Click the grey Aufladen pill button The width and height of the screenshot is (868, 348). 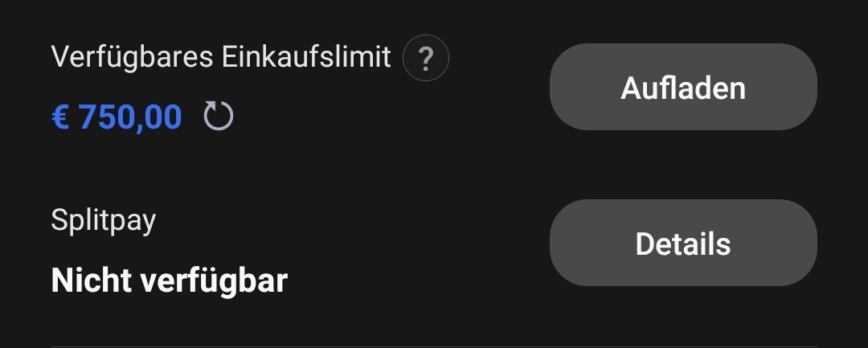(x=683, y=87)
